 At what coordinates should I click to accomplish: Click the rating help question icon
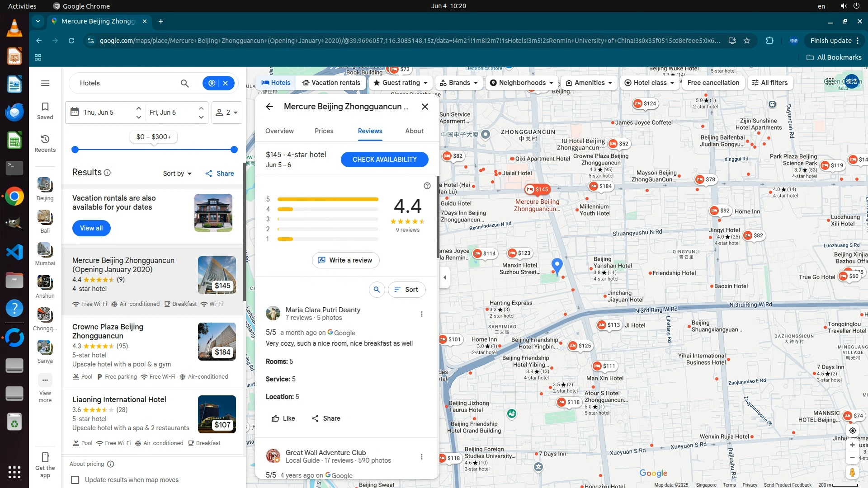coord(427,186)
